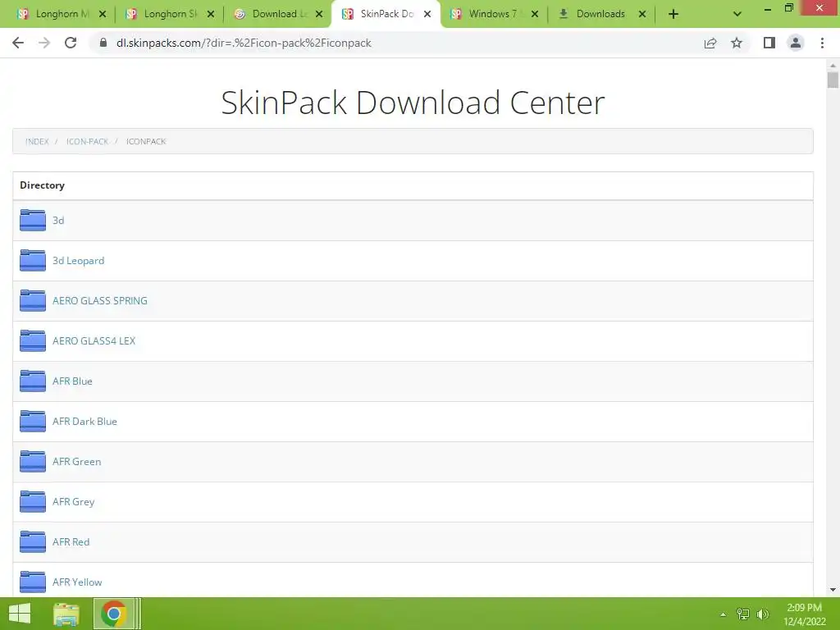Close the Downloads tab
The height and width of the screenshot is (630, 840).
(642, 14)
